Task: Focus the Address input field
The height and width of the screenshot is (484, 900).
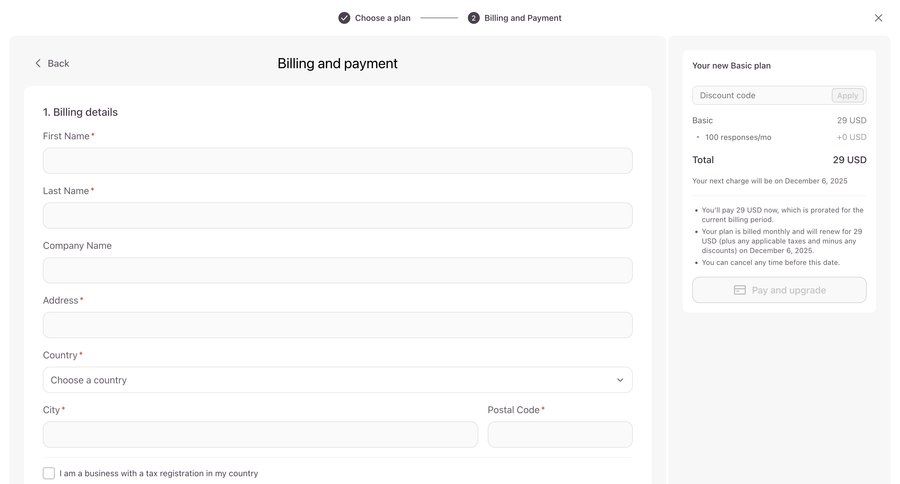Action: click(338, 325)
